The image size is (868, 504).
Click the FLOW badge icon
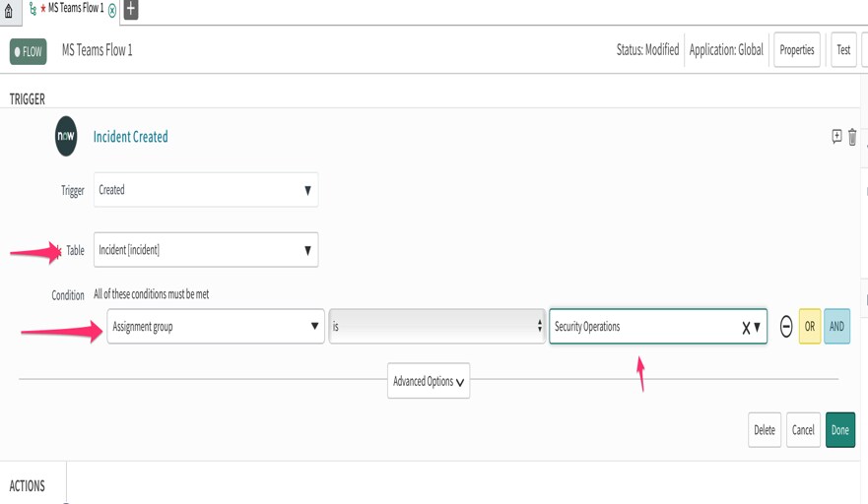[29, 51]
